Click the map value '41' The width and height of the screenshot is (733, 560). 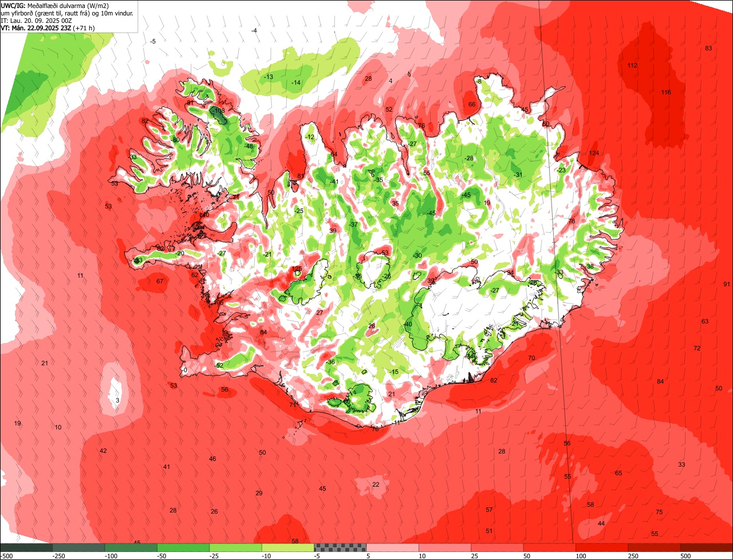click(167, 467)
